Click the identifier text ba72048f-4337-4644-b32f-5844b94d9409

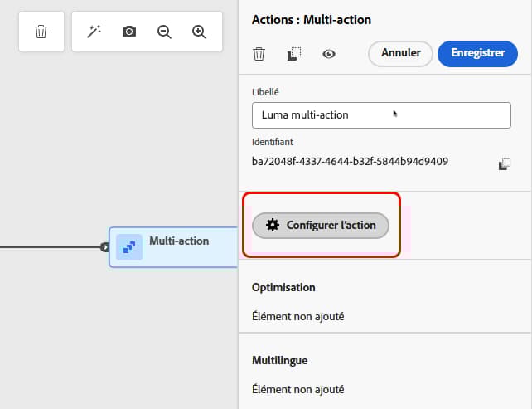click(350, 161)
